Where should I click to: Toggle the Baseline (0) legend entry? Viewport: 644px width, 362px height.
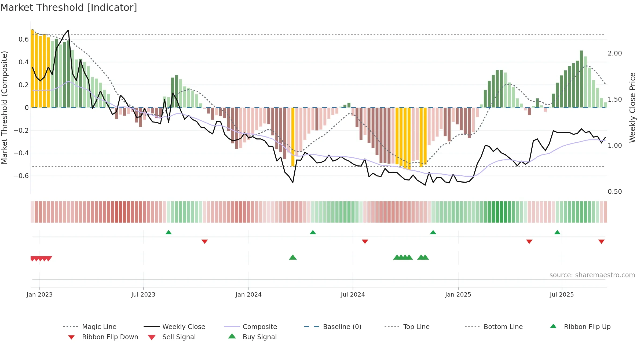333,327
